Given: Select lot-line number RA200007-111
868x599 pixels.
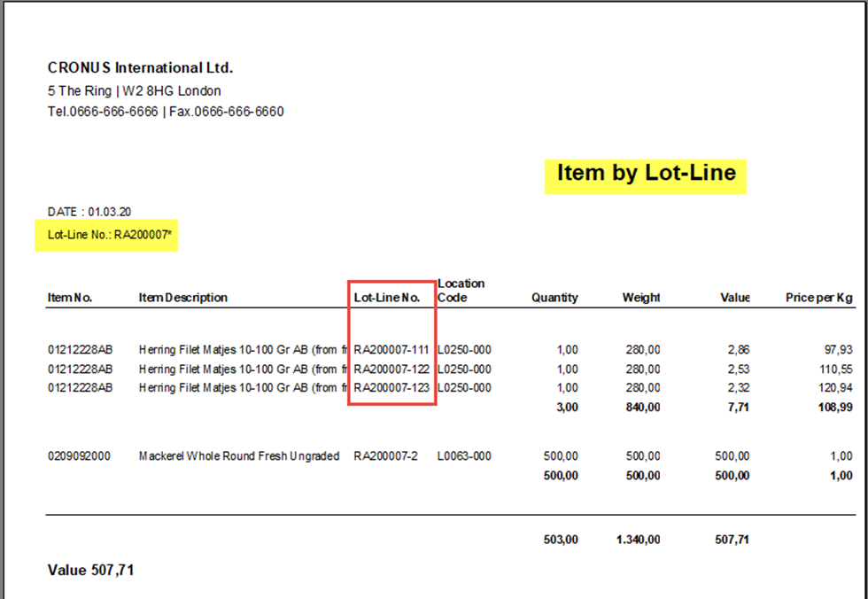Looking at the screenshot, I should click(391, 350).
